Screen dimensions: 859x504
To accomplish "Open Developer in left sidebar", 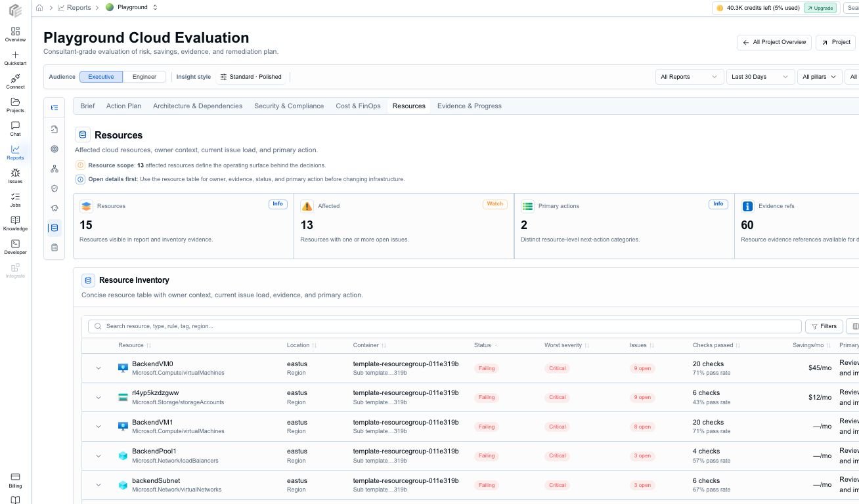I will point(15,247).
